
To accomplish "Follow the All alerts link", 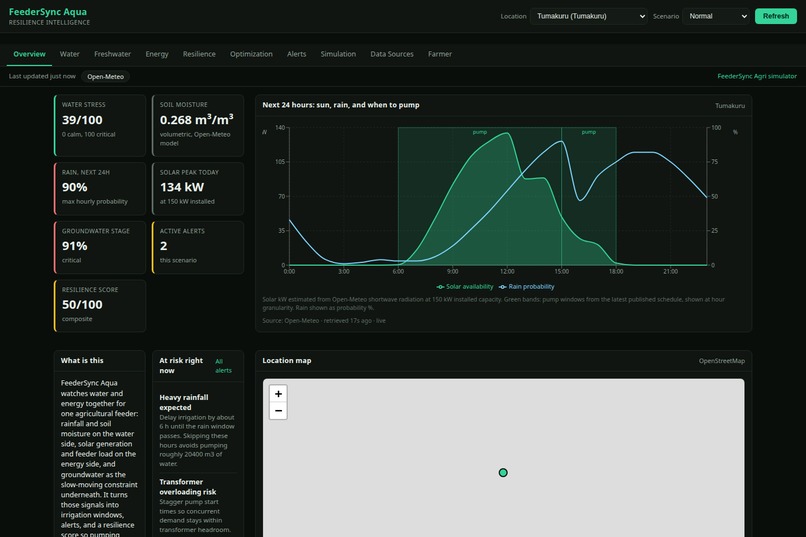I will click(x=223, y=366).
